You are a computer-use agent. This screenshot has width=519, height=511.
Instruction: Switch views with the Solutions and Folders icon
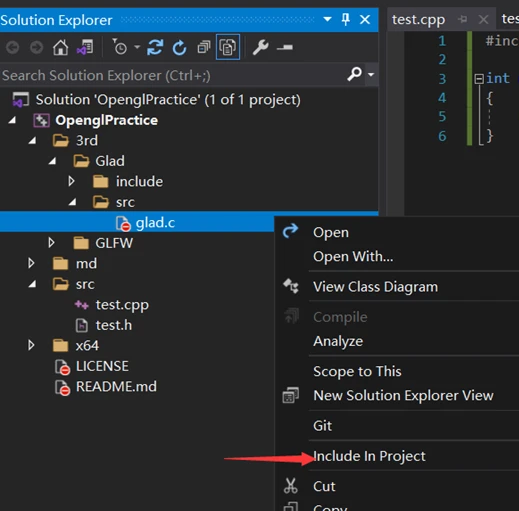pos(85,47)
